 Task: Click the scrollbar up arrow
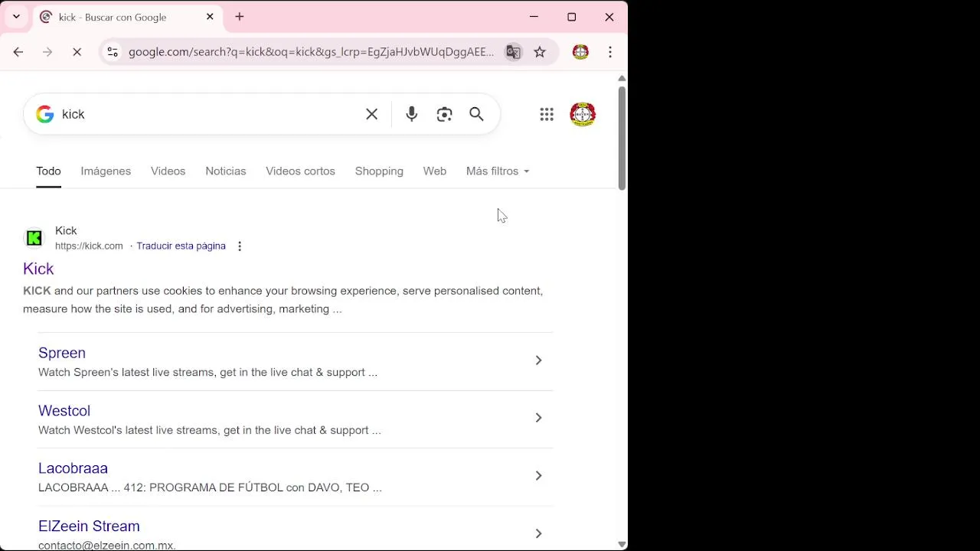click(622, 78)
